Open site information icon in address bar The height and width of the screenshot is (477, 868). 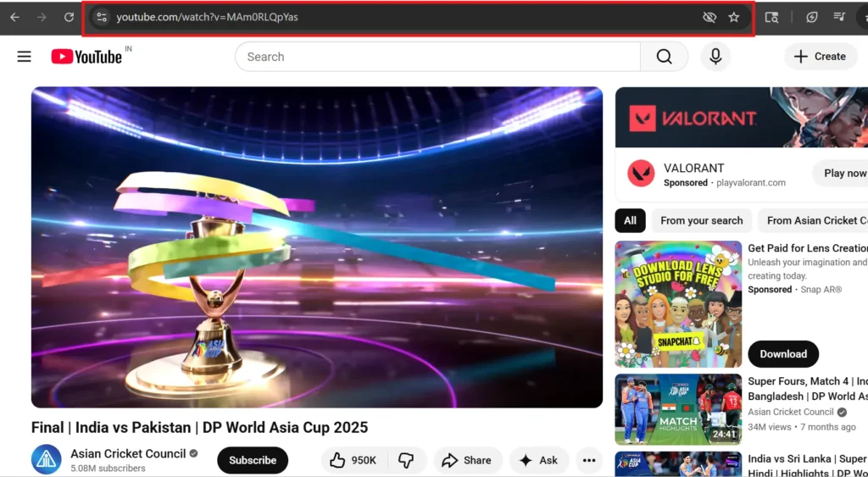pyautogui.click(x=101, y=17)
